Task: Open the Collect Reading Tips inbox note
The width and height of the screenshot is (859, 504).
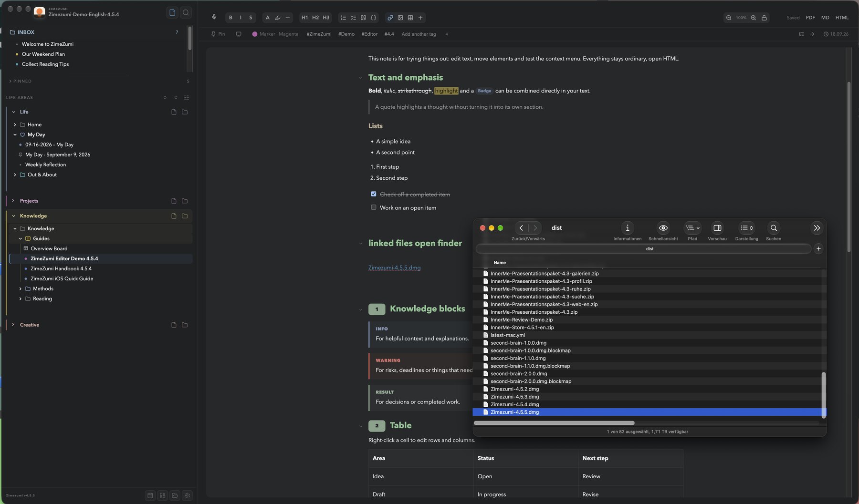Action: coord(45,64)
